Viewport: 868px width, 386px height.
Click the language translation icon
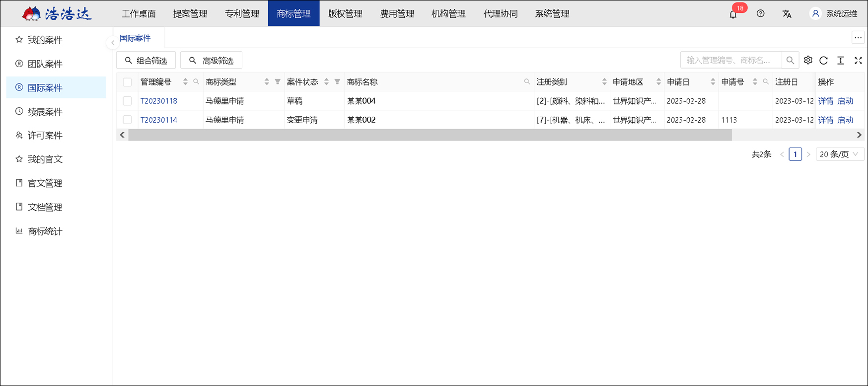[787, 14]
